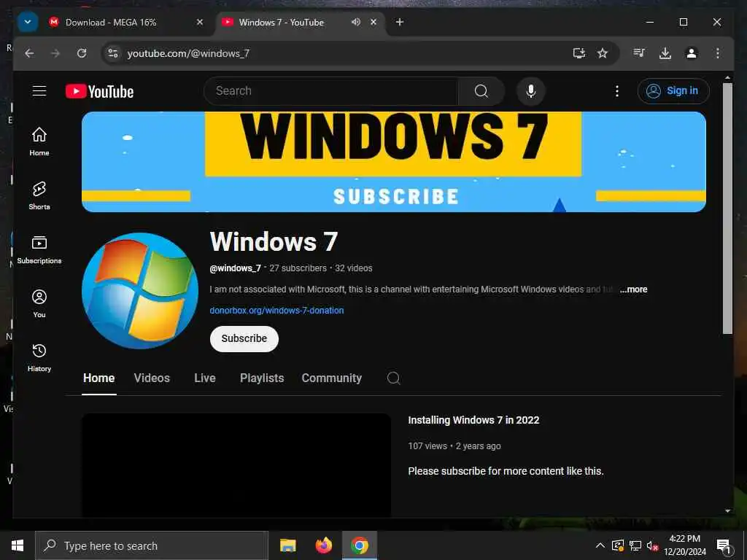Start voice search with microphone icon

click(531, 91)
